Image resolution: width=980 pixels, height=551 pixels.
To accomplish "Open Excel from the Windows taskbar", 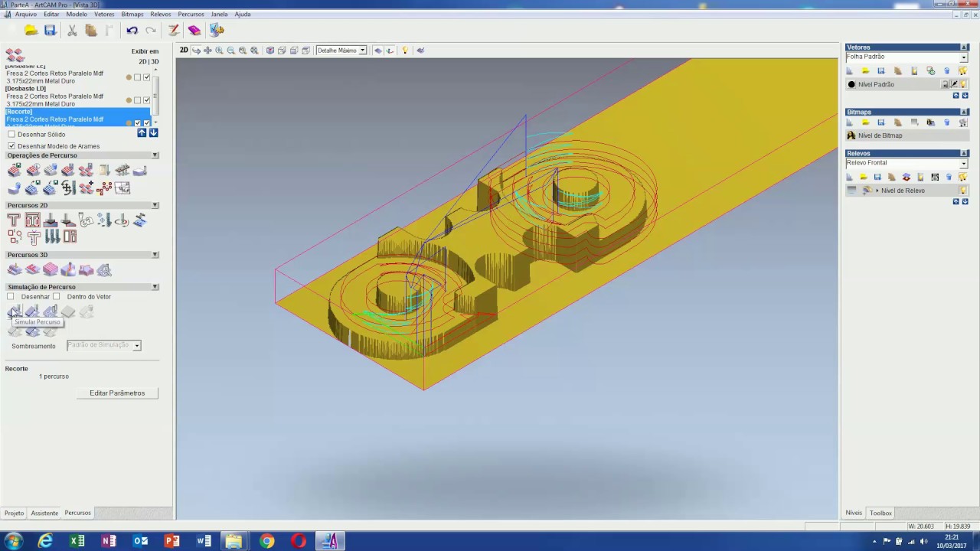I will (x=77, y=542).
